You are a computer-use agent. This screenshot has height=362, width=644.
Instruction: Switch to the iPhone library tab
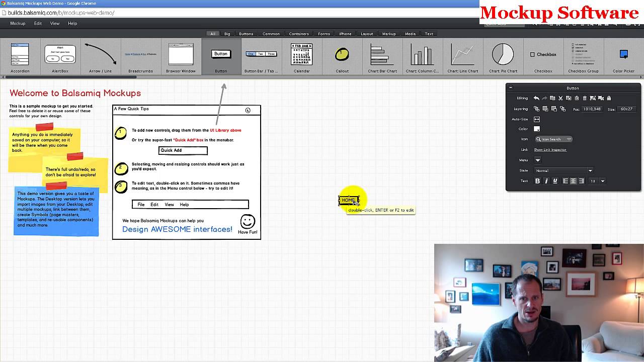pos(345,34)
